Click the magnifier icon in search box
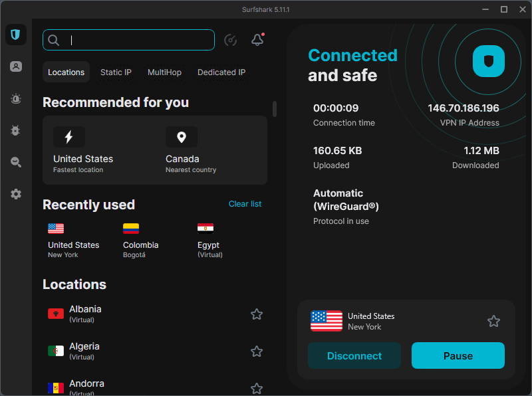The height and width of the screenshot is (396, 532). tap(54, 40)
